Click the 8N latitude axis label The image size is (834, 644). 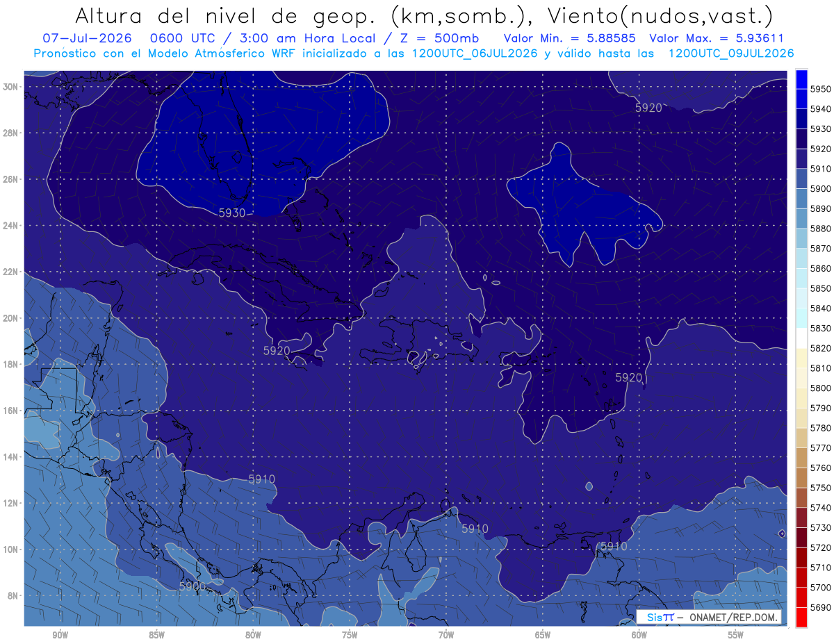pyautogui.click(x=13, y=596)
